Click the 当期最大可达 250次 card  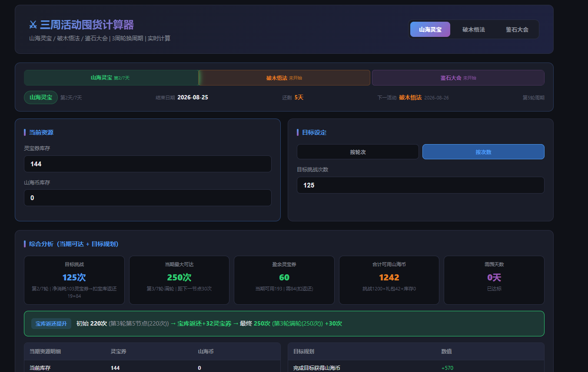(179, 280)
